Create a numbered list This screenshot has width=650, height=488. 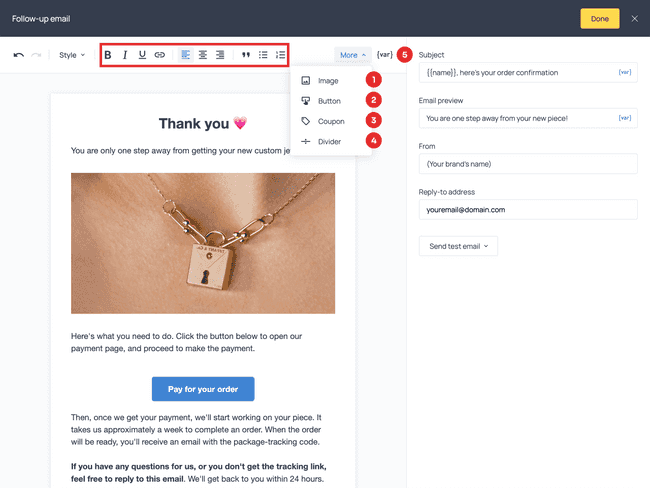280,55
